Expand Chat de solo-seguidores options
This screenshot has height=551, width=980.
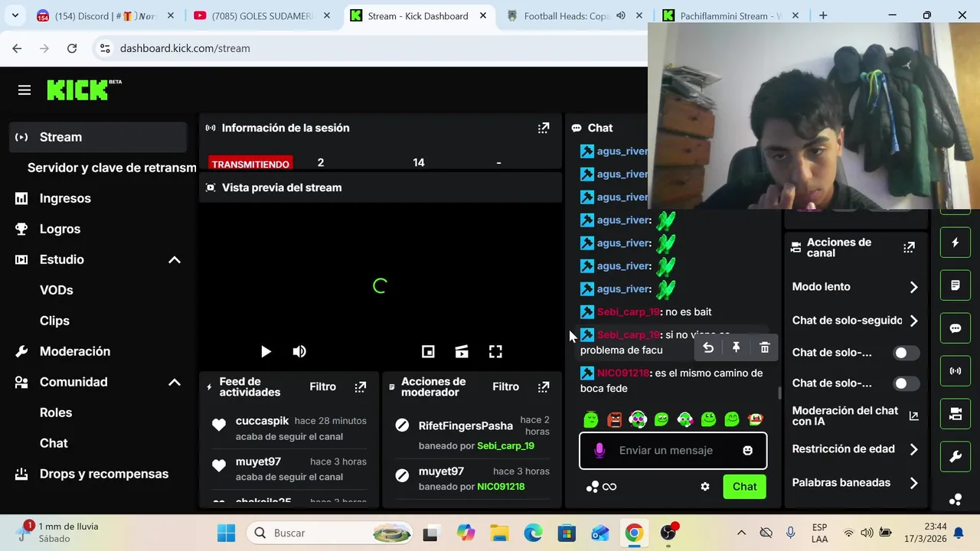pos(913,321)
